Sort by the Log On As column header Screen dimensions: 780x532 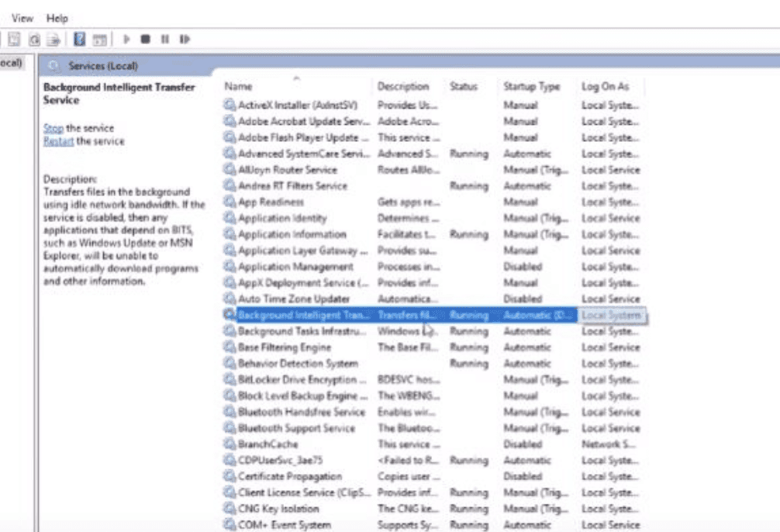611,86
